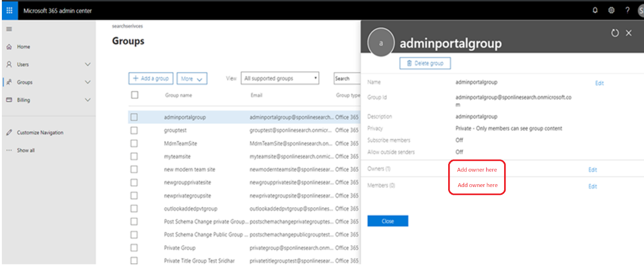Click Edit next to Owners

[x=593, y=170]
